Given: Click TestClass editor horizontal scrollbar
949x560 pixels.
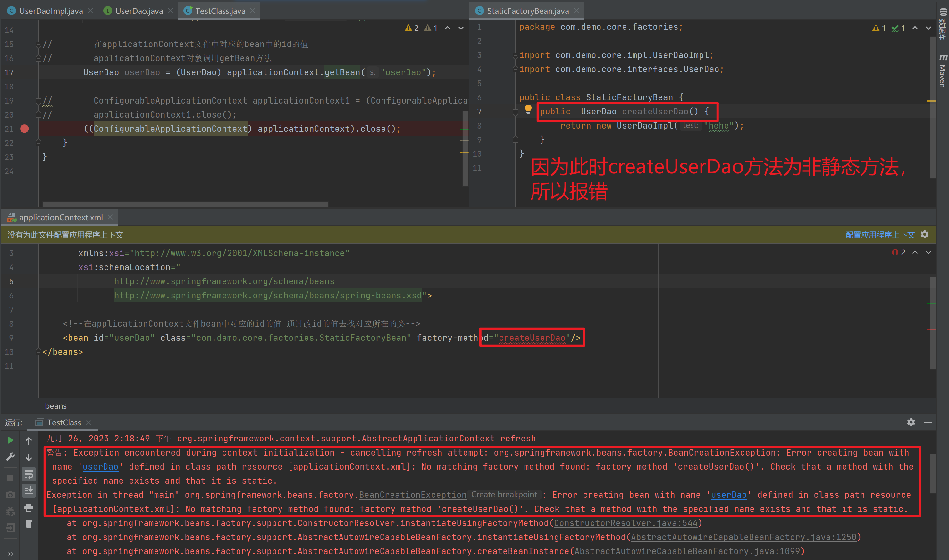Looking at the screenshot, I should [185, 204].
